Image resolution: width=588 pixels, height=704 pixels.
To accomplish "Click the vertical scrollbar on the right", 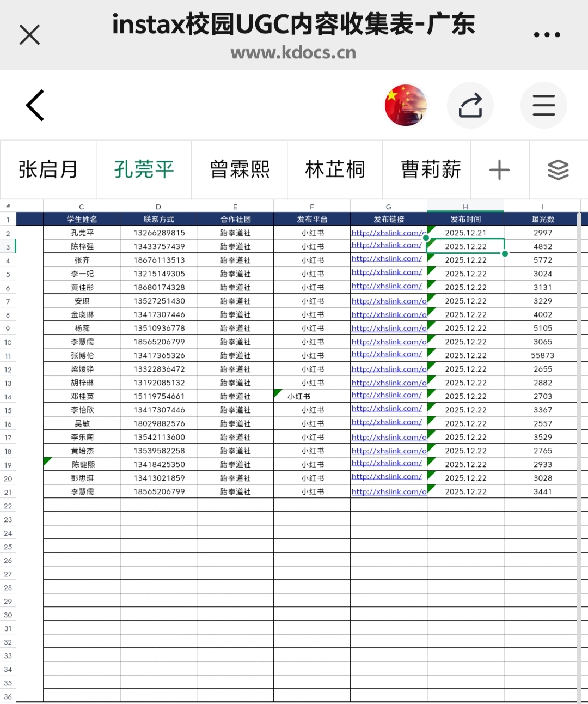I will point(579,457).
